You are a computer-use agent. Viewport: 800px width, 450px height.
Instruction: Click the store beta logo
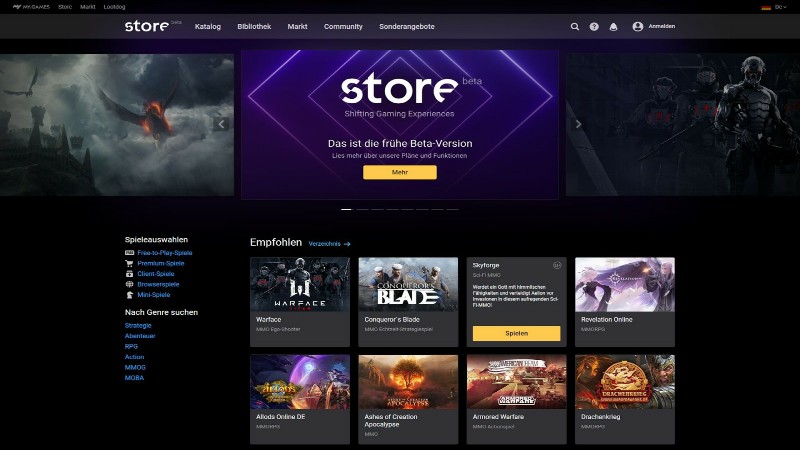(x=152, y=26)
